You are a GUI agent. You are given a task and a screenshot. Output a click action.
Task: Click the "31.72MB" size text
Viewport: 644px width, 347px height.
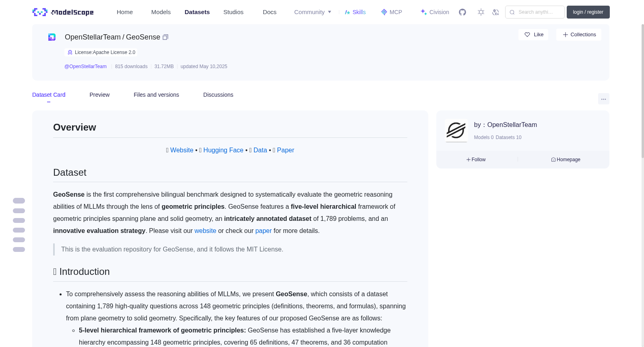pyautogui.click(x=164, y=66)
